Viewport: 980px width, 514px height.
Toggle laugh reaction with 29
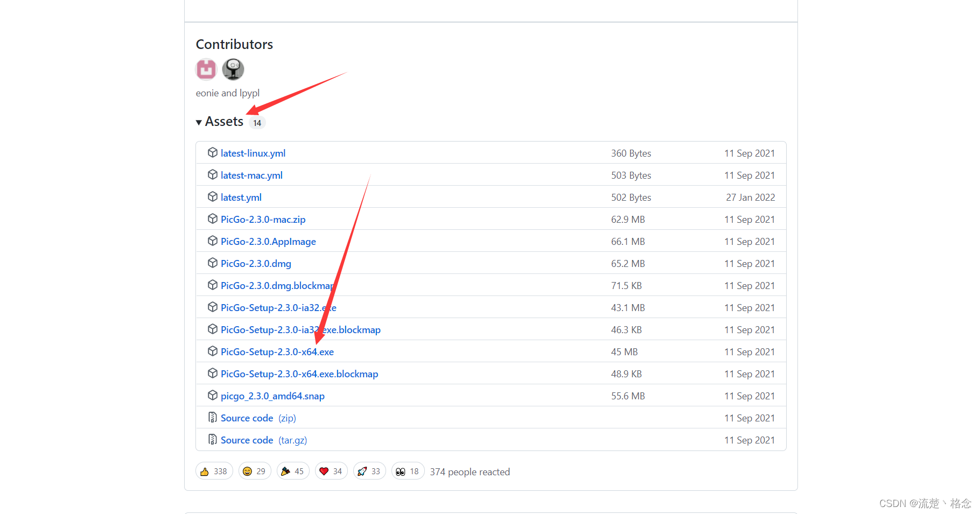pos(255,471)
